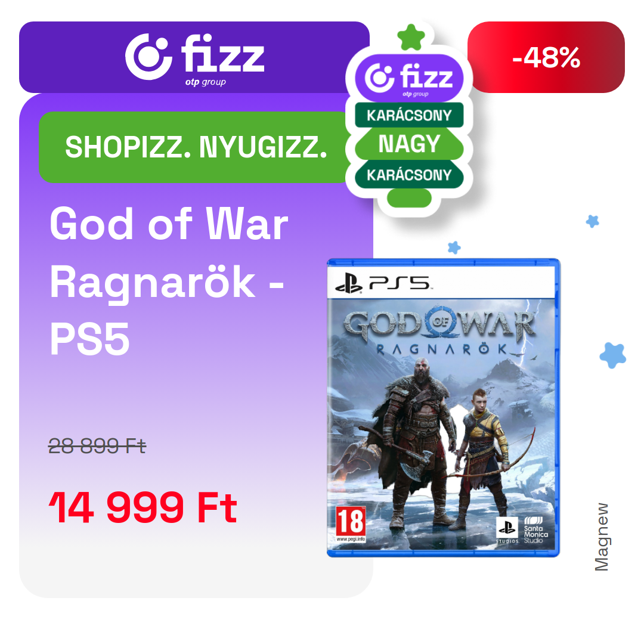Click the God of War Ragnarök title text
This screenshot has height=644, width=644.
pos(169,281)
